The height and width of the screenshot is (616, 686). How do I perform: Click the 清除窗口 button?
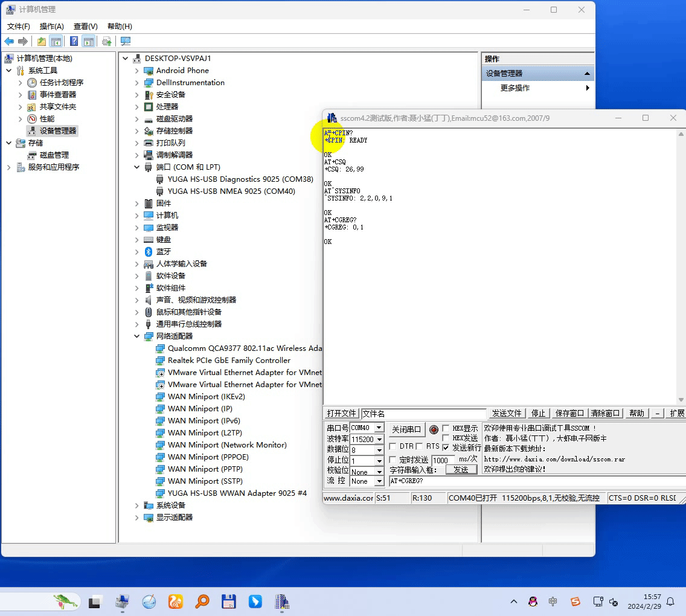606,413
